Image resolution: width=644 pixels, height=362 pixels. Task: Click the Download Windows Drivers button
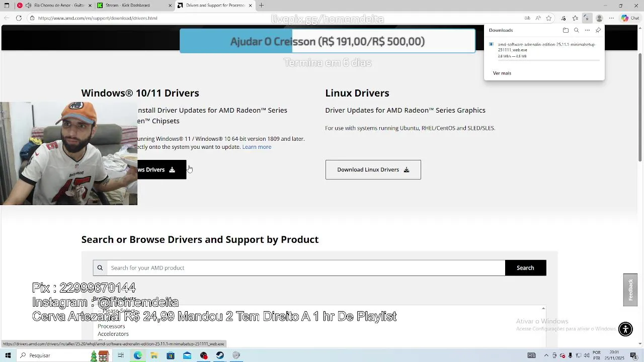pyautogui.click(x=162, y=169)
